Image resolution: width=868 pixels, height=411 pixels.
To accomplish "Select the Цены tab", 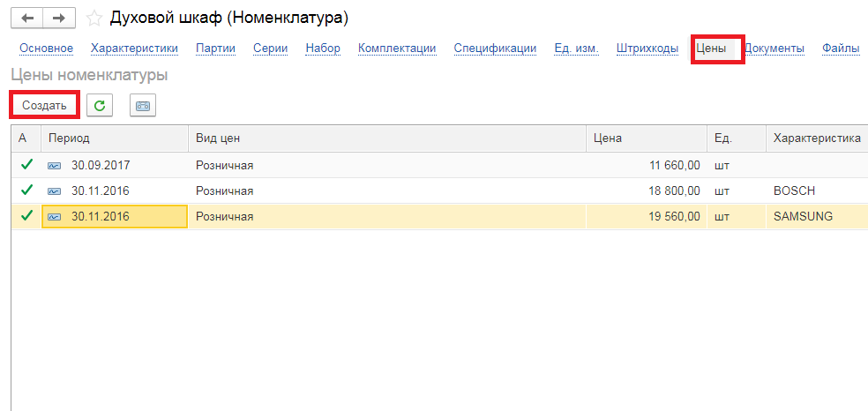I will pyautogui.click(x=711, y=49).
